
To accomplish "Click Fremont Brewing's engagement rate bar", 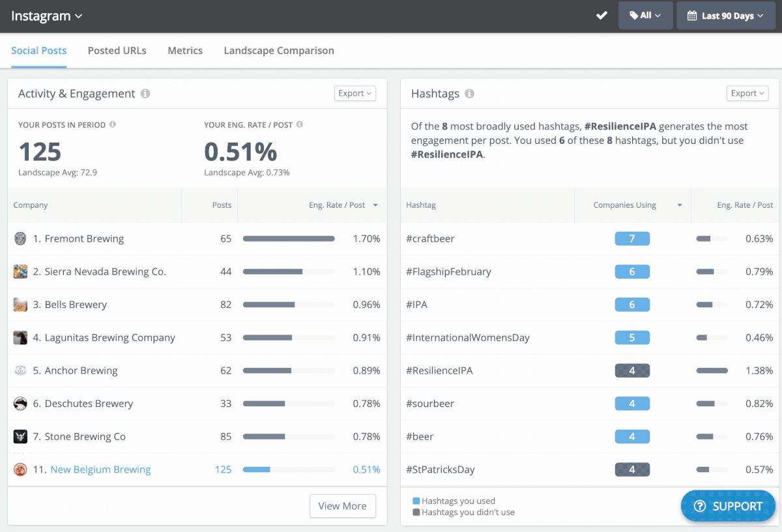I will pyautogui.click(x=289, y=239).
